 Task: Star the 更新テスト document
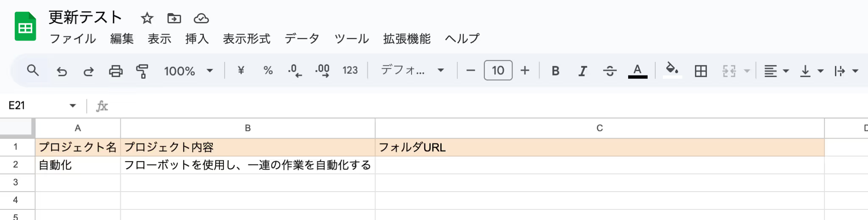pos(147,18)
